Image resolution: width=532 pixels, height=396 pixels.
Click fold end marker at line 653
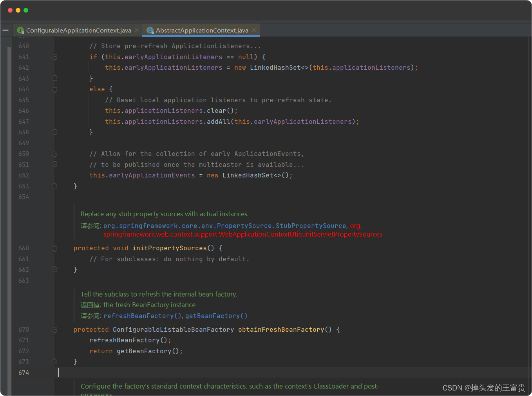(55, 186)
